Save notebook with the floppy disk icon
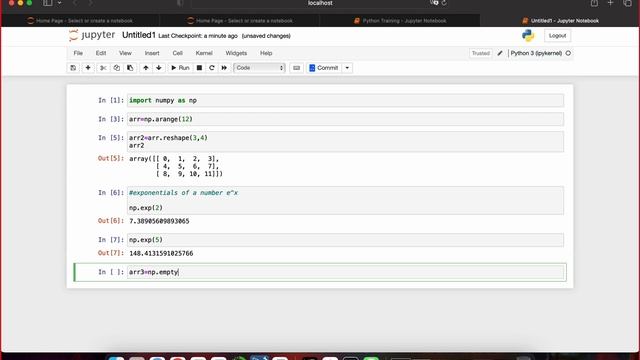 pos(73,68)
